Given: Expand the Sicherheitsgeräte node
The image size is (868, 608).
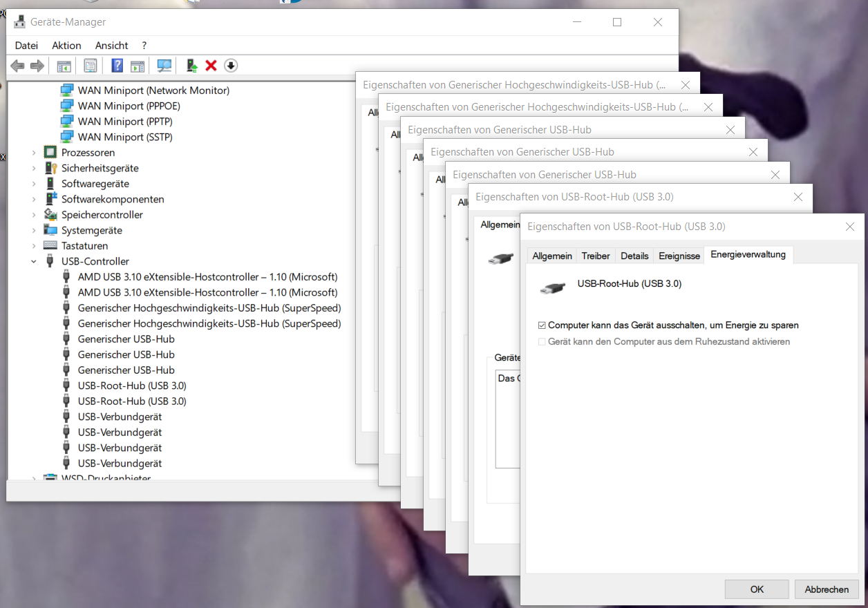Looking at the screenshot, I should pyautogui.click(x=34, y=168).
